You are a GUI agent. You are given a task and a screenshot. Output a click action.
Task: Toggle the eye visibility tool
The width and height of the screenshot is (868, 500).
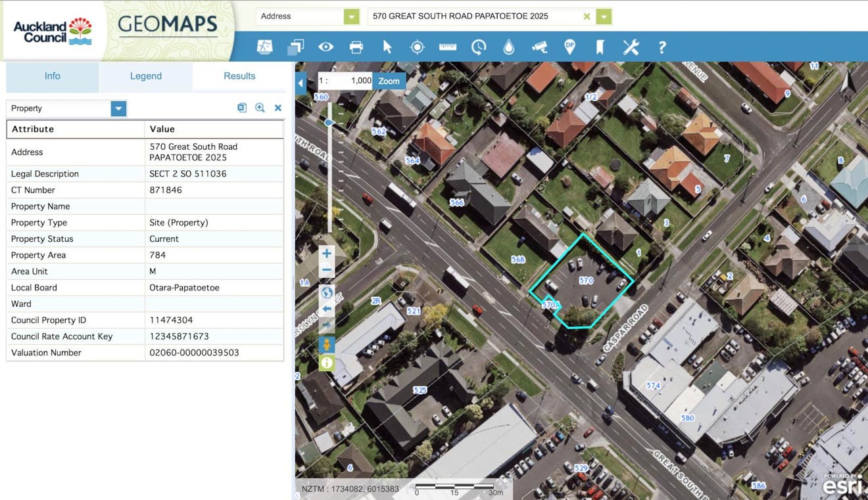[x=326, y=47]
